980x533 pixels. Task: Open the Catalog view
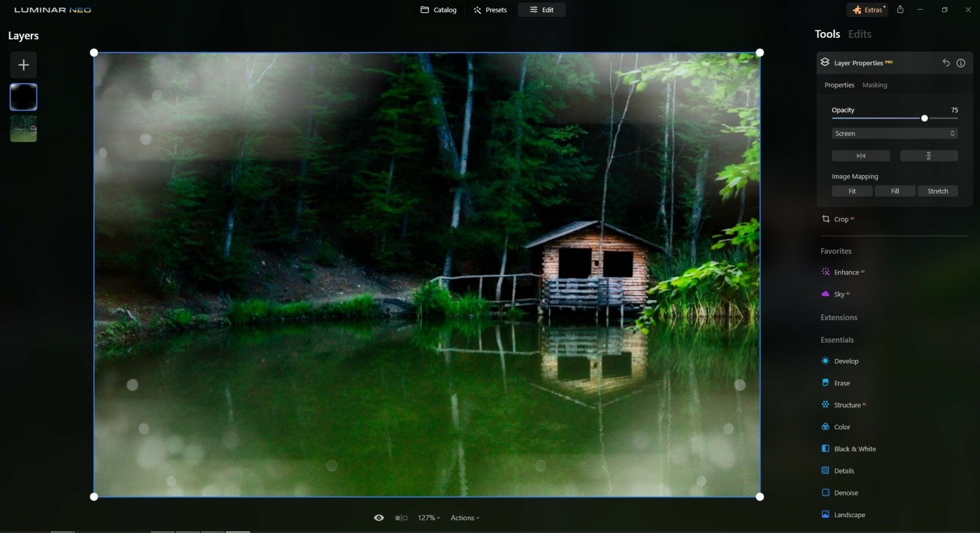[438, 9]
